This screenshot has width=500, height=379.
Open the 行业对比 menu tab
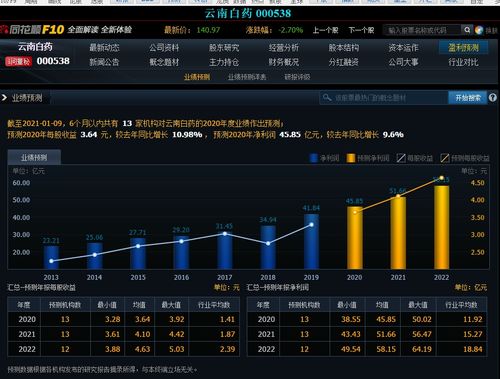coord(463,62)
